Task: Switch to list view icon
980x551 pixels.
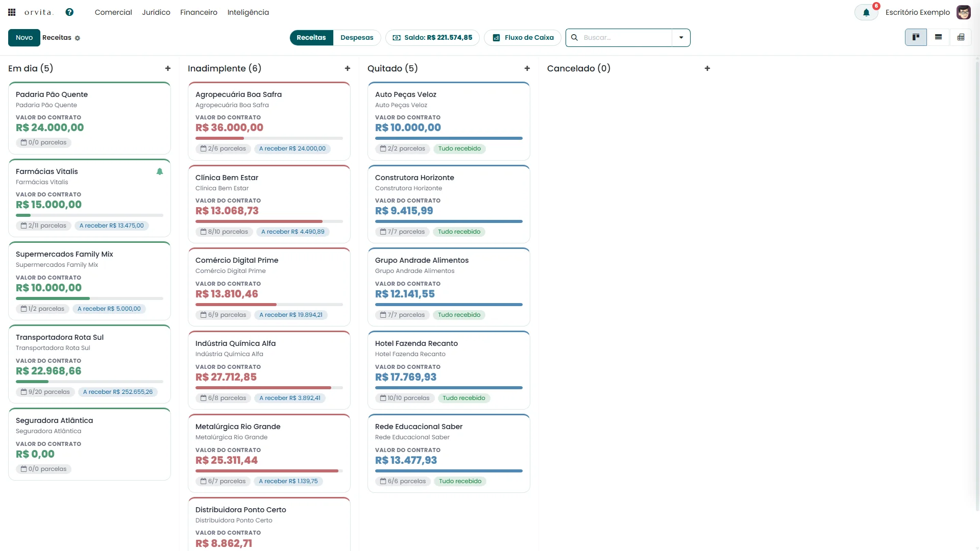Action: (938, 37)
